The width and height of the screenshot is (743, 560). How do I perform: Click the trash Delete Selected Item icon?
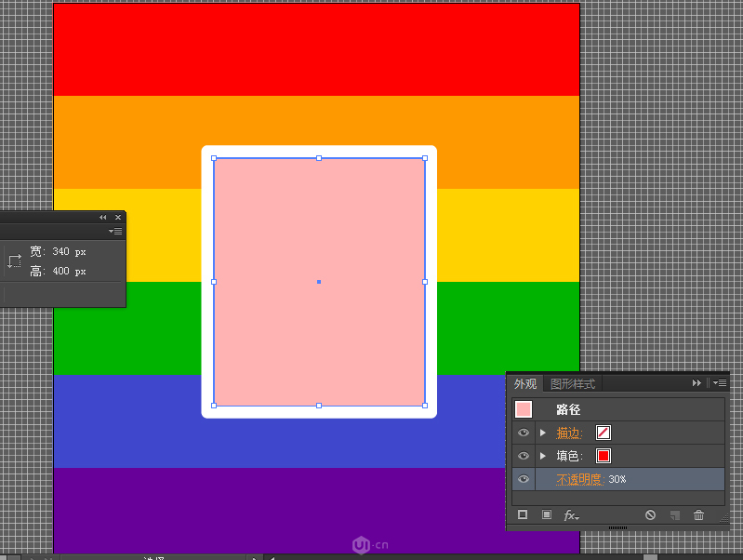pyautogui.click(x=699, y=514)
